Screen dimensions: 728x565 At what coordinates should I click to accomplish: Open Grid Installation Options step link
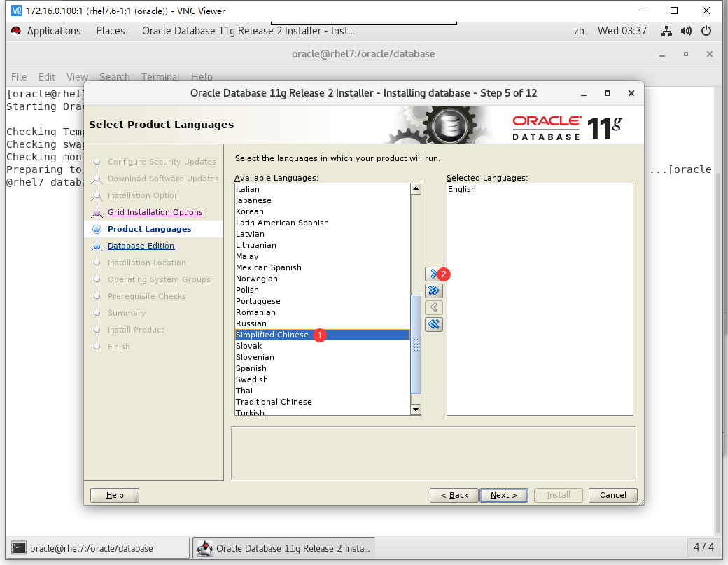click(x=155, y=212)
